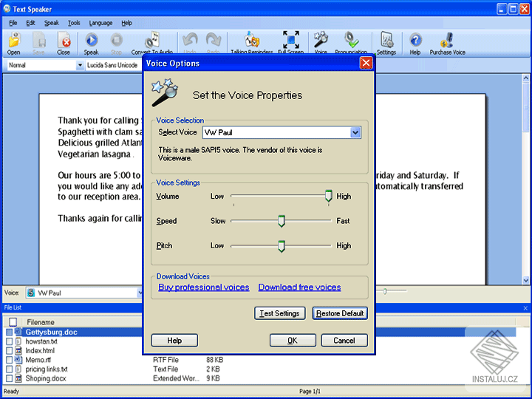This screenshot has height=399, width=532.
Task: Open the Talking Reminders tool
Action: (x=252, y=42)
